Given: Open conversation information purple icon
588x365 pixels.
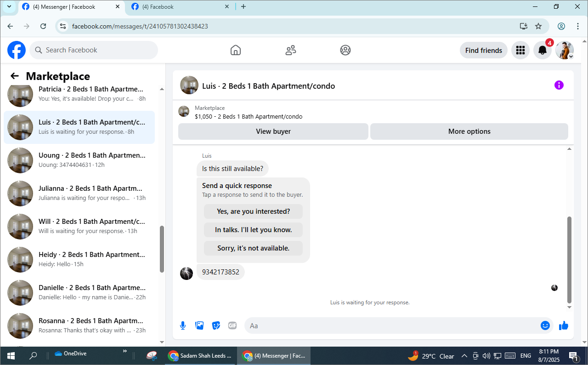Looking at the screenshot, I should 559,85.
